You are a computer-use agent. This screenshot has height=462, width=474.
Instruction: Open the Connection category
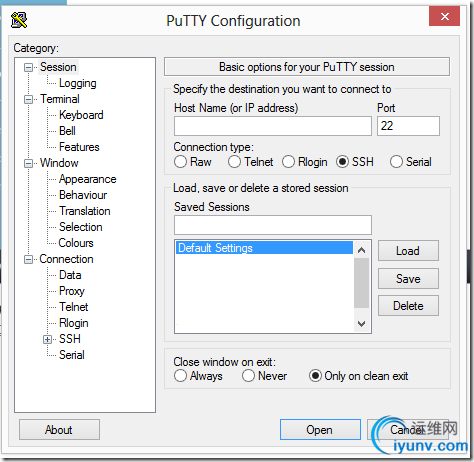(66, 259)
